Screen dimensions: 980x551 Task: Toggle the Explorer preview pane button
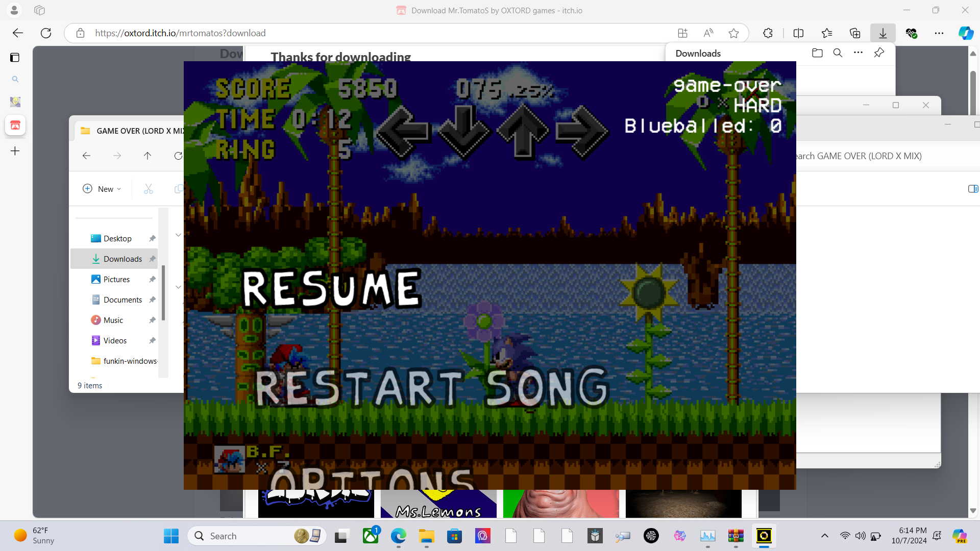973,189
